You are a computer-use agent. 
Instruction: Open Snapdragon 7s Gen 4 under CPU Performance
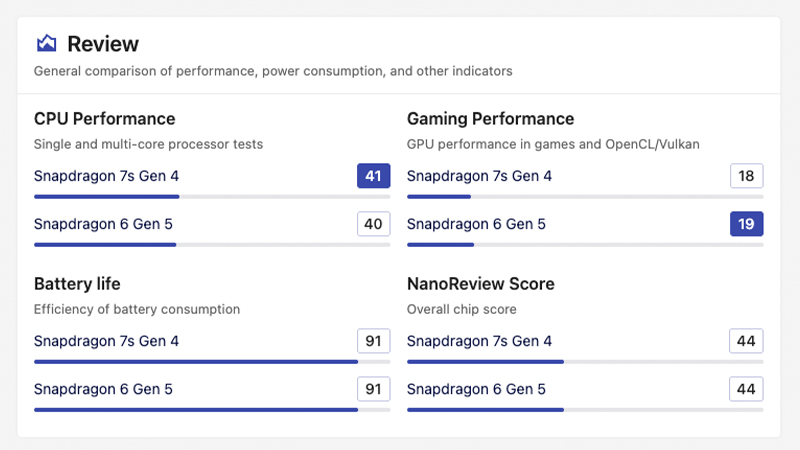pyautogui.click(x=106, y=176)
